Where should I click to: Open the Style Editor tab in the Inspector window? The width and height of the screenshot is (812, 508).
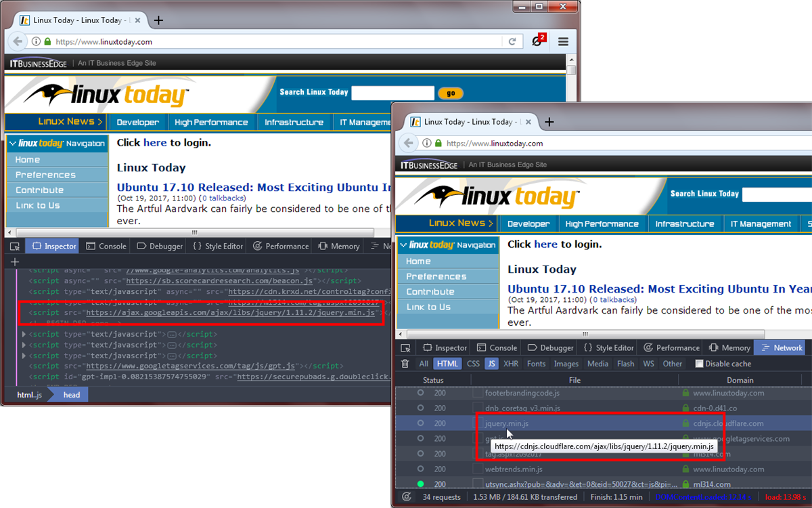click(x=217, y=246)
